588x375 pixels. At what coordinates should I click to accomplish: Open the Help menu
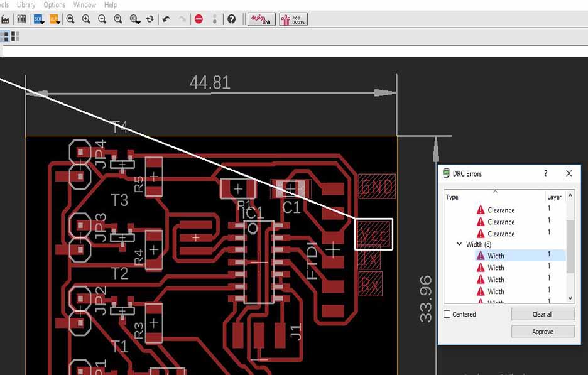[111, 5]
